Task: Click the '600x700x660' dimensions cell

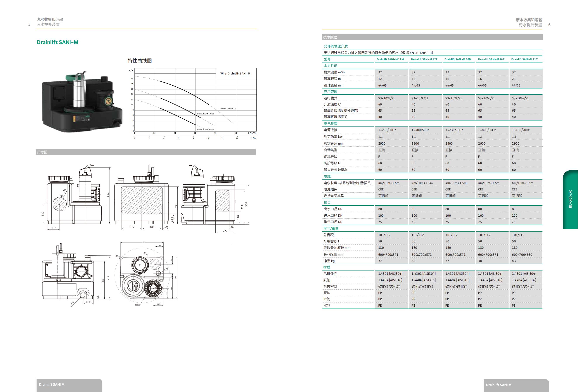Action: (522, 255)
